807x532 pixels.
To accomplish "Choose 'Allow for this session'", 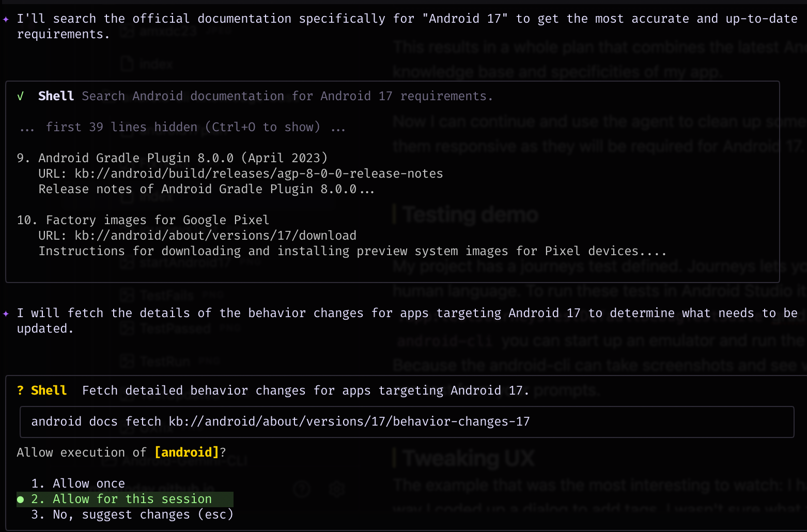I will pyautogui.click(x=132, y=499).
